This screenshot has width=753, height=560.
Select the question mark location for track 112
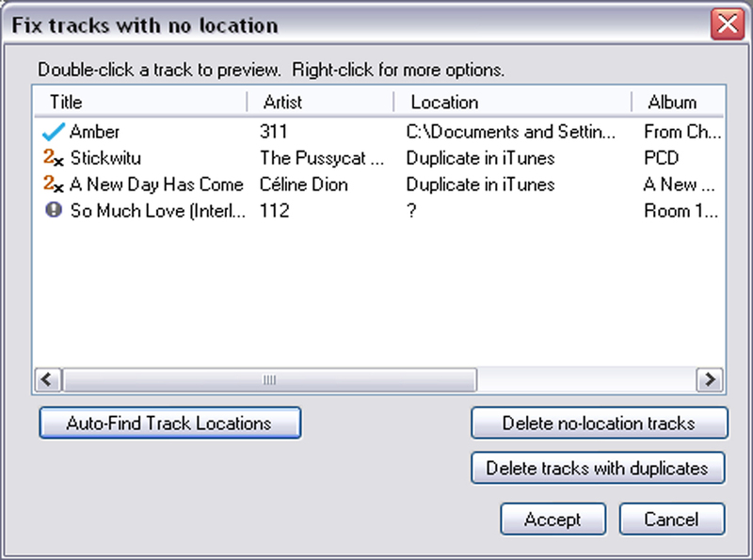click(411, 211)
